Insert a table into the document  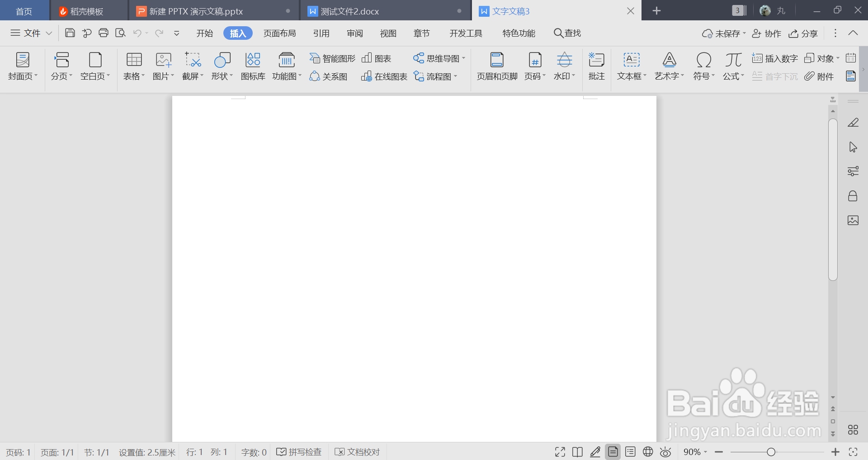[x=133, y=66]
